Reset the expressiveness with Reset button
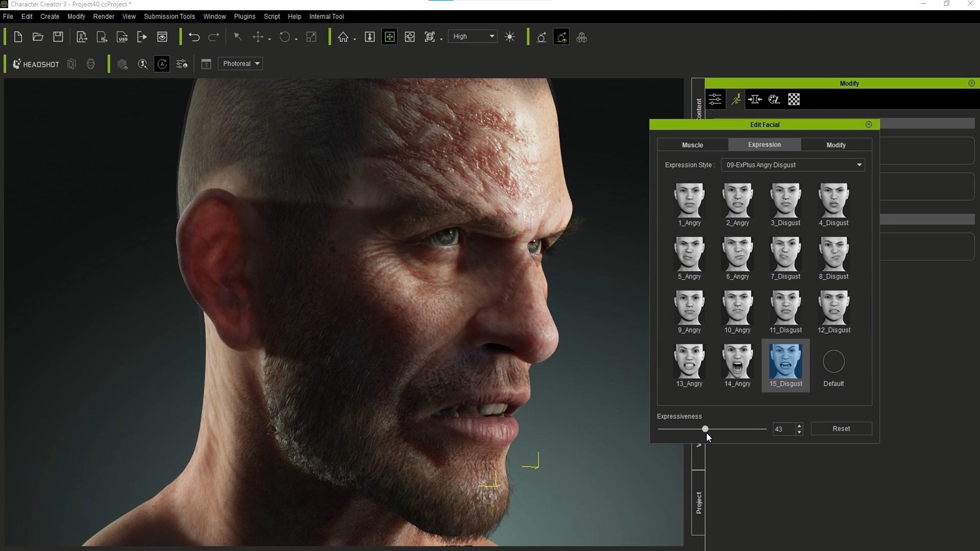The height and width of the screenshot is (551, 980). coord(841,429)
